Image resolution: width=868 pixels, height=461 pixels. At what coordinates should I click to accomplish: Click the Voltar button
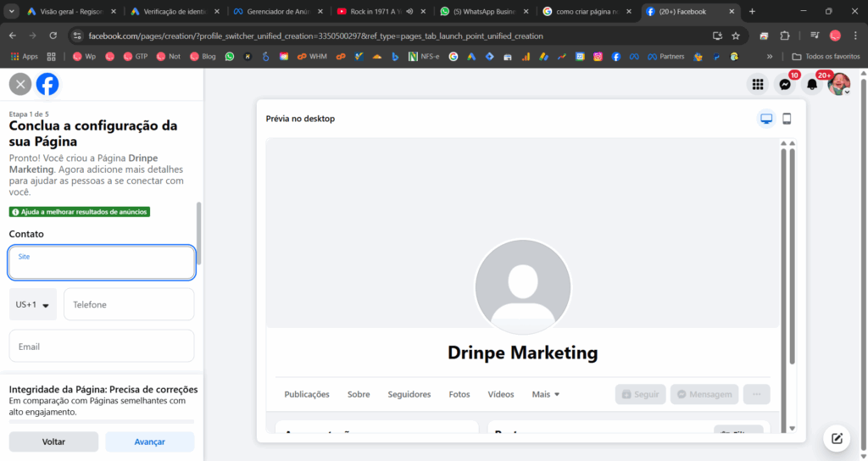53,442
